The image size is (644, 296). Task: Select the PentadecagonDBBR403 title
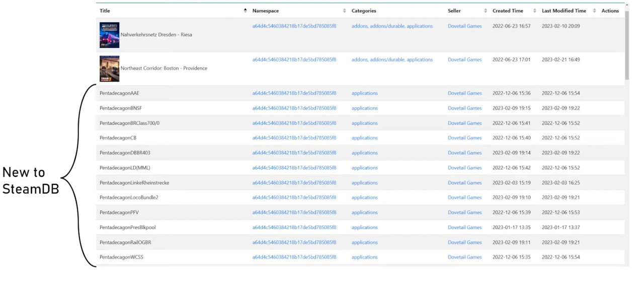125,153
